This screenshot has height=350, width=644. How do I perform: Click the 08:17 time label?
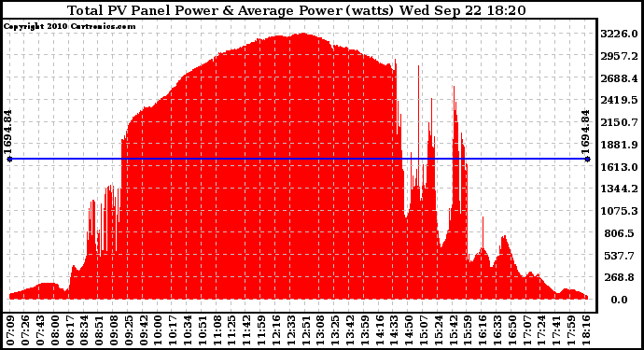click(68, 331)
